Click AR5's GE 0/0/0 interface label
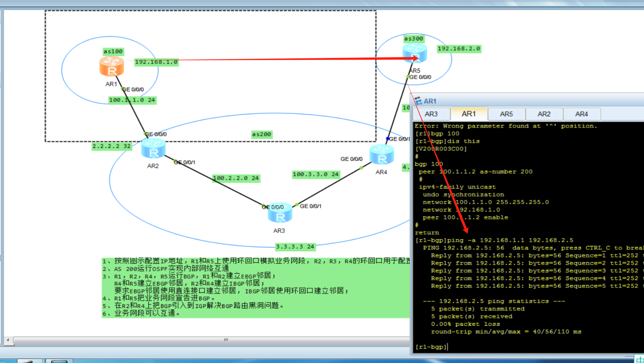 [x=420, y=77]
